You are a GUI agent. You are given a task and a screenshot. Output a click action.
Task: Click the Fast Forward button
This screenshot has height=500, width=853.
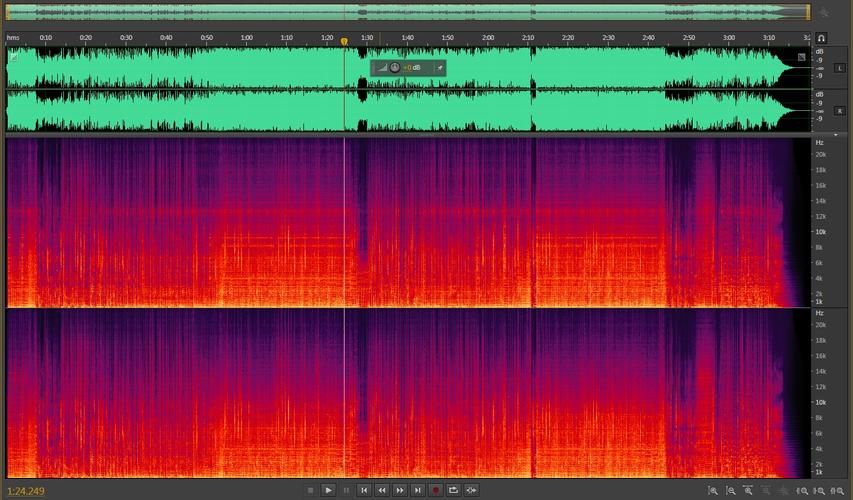point(400,490)
